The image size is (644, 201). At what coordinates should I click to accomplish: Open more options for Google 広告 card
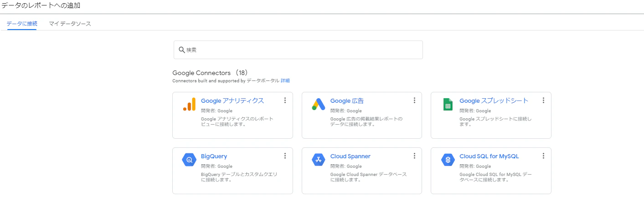coord(414,100)
